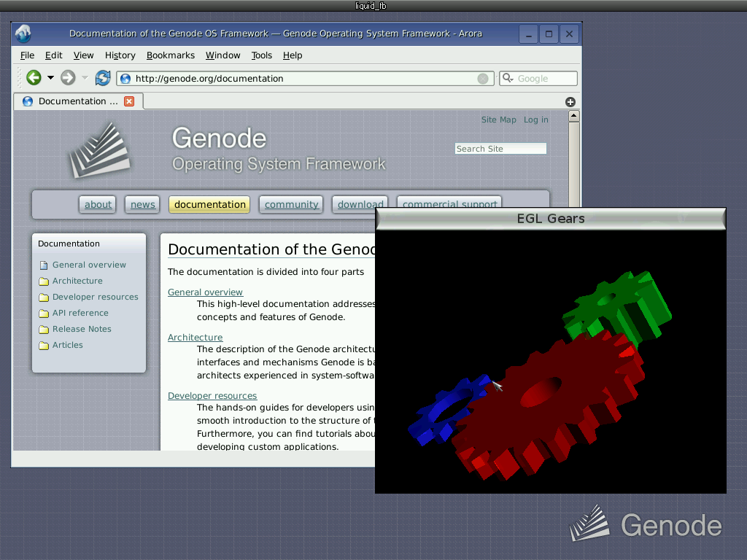Image resolution: width=747 pixels, height=560 pixels.
Task: Click the favicon on the Documentation tab
Action: pyautogui.click(x=26, y=101)
